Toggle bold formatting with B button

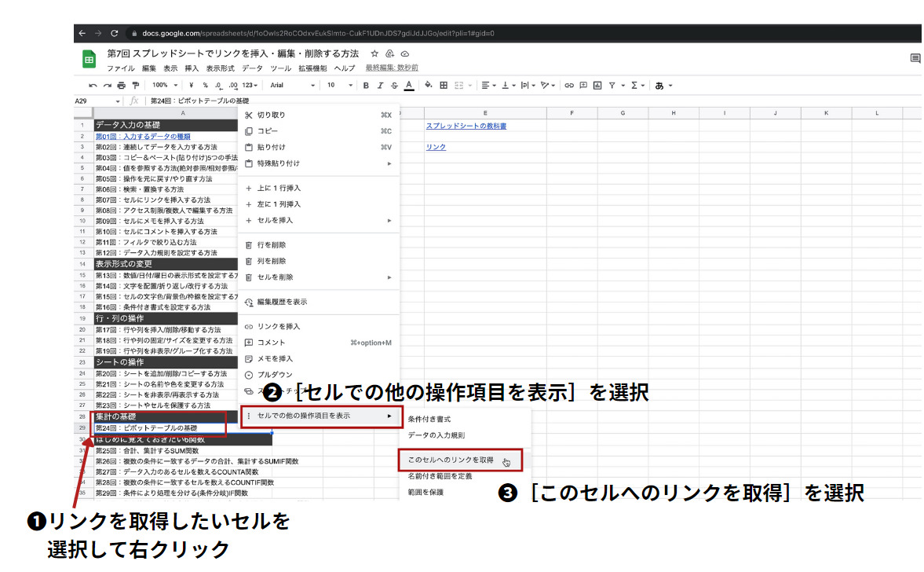pos(365,85)
